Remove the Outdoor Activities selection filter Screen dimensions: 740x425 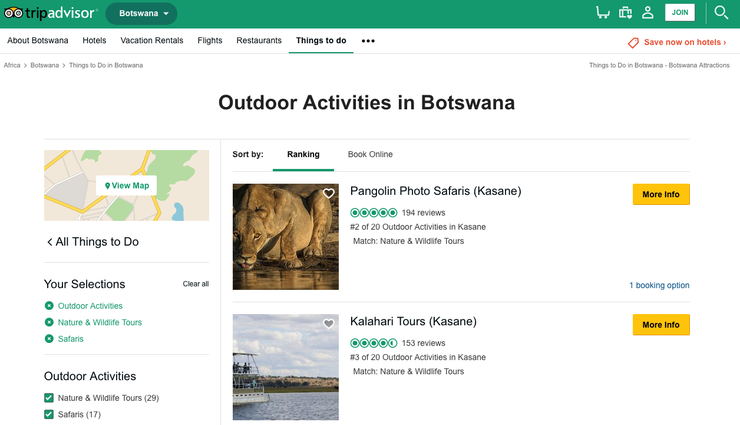[x=49, y=306]
